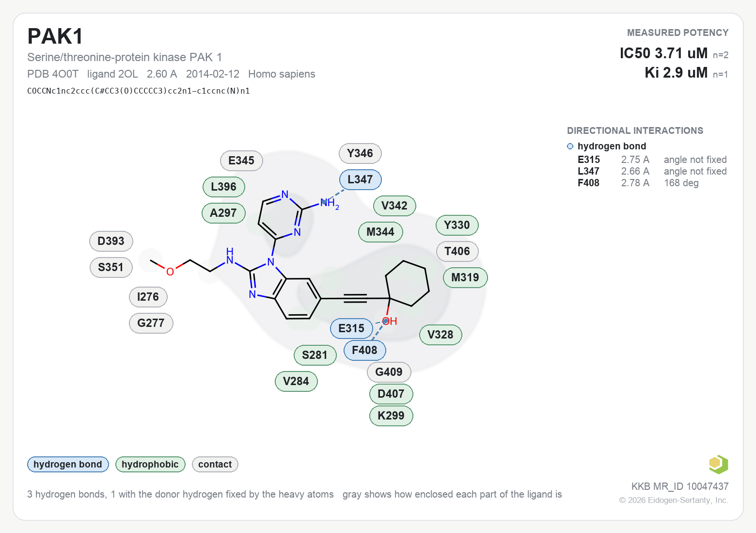Click the L347 row in interactions table
This screenshot has width=756, height=533.
click(x=652, y=171)
